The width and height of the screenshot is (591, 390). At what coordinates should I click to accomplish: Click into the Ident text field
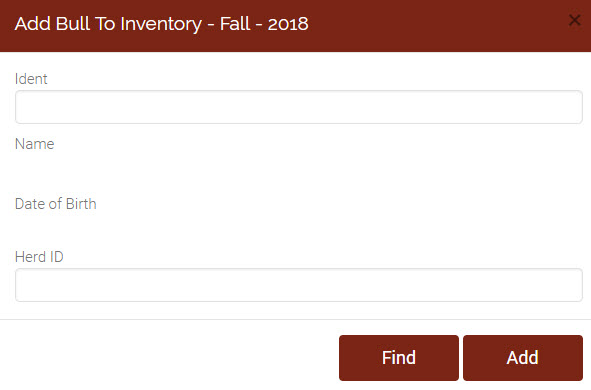click(x=299, y=107)
